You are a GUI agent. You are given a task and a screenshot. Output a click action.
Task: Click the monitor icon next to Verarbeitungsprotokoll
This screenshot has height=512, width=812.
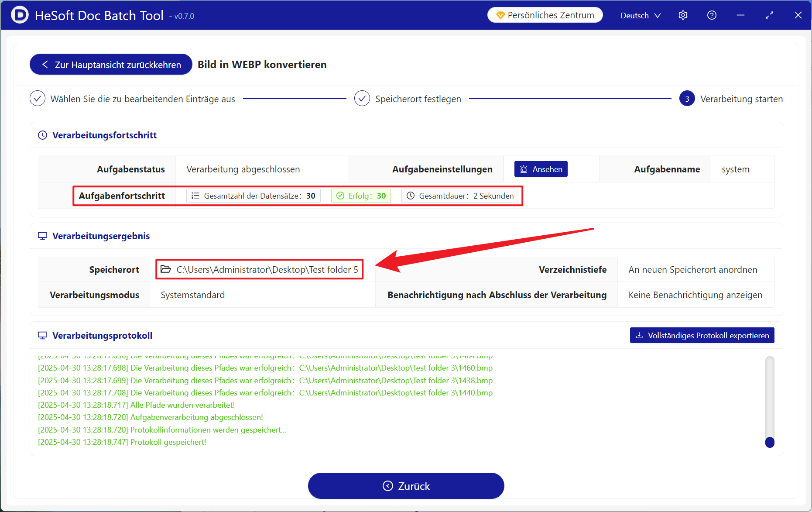[42, 336]
